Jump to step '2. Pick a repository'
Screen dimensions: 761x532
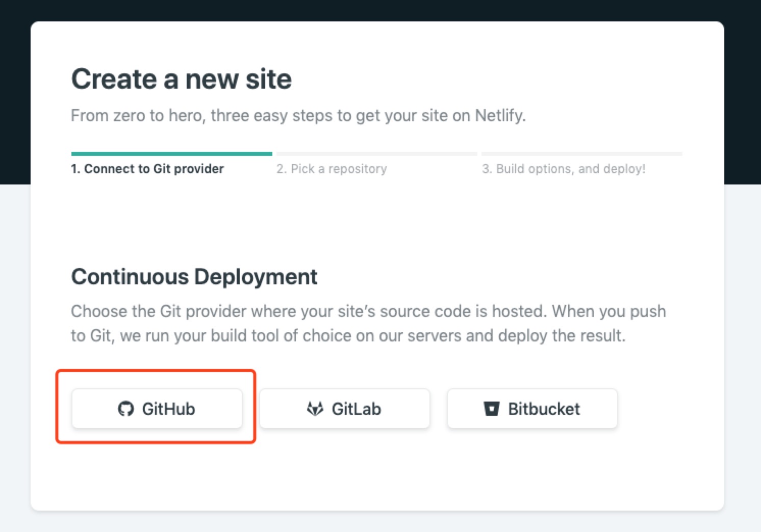pyautogui.click(x=332, y=169)
